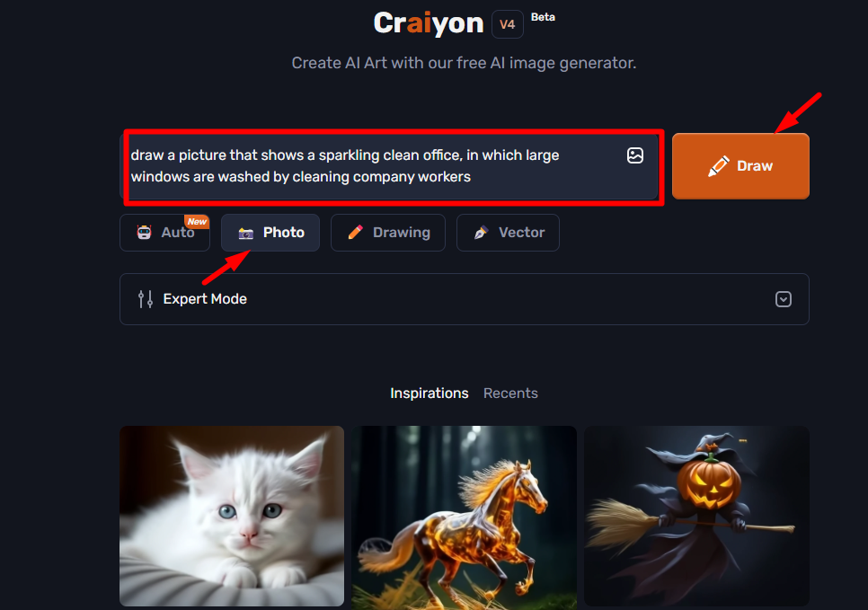The width and height of the screenshot is (868, 610).
Task: Select the Vector style option
Action: coord(508,233)
